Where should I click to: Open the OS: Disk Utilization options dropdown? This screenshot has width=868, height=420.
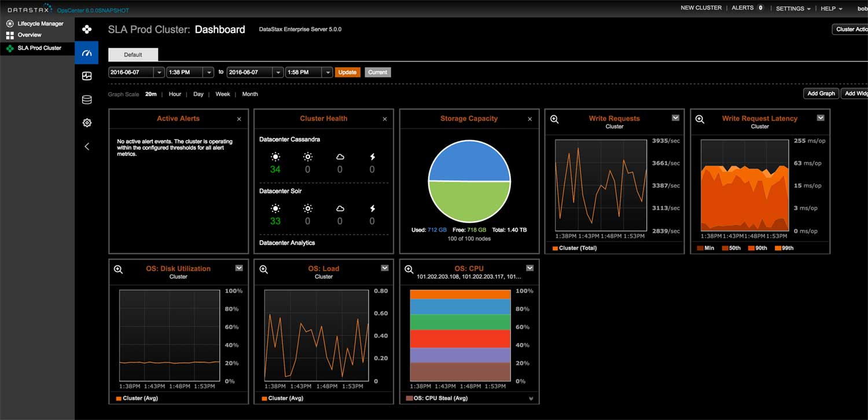coord(239,268)
